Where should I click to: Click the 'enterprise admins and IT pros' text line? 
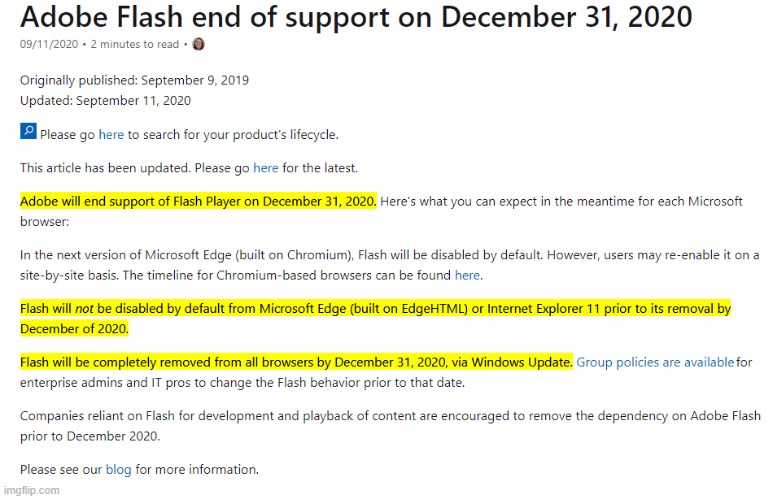pos(242,383)
